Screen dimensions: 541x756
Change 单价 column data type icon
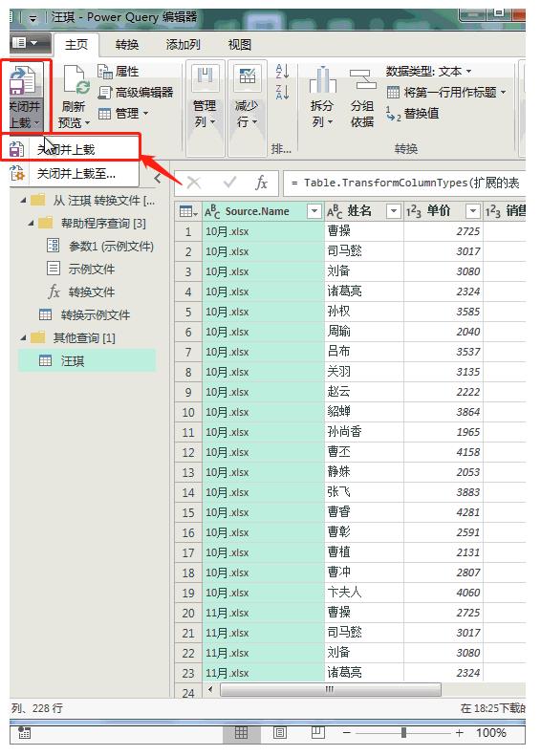414,211
